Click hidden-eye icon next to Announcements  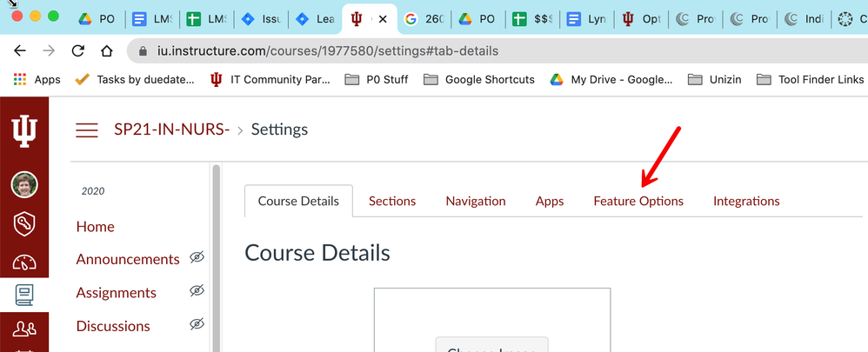197,257
